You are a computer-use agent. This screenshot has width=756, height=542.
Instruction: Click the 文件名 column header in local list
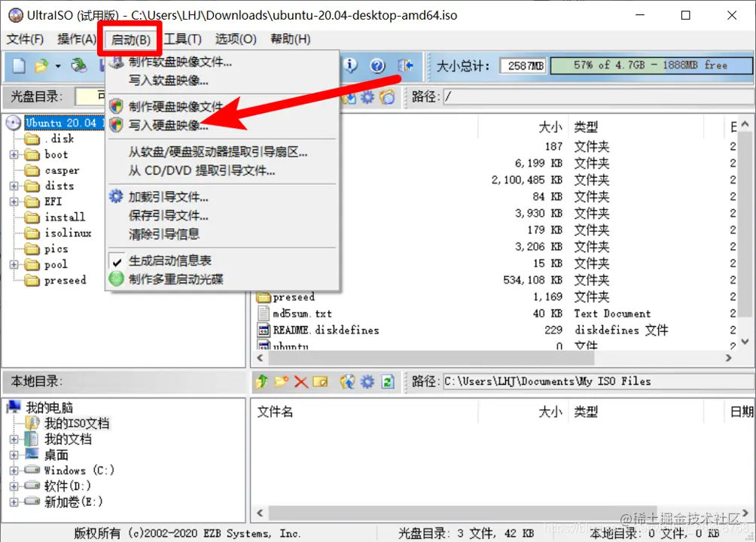275,412
